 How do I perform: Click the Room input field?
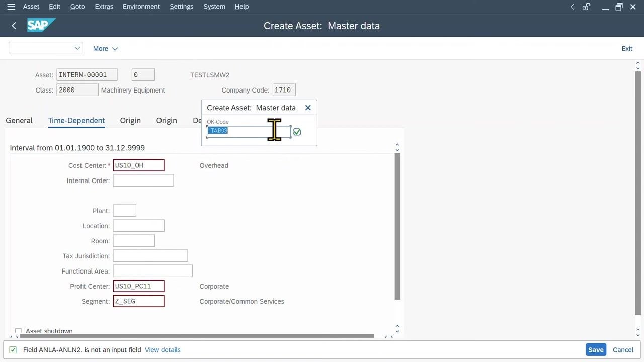coord(134,241)
